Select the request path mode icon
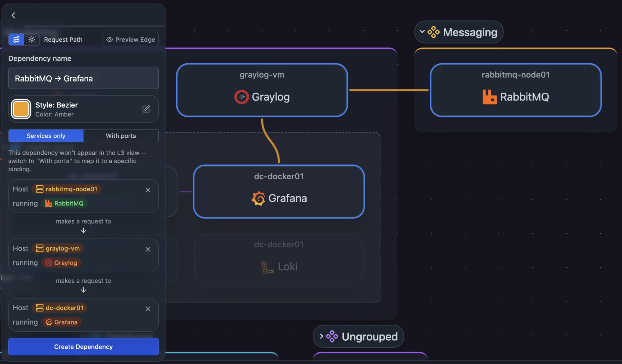Image resolution: width=622 pixels, height=364 pixels. (16, 39)
